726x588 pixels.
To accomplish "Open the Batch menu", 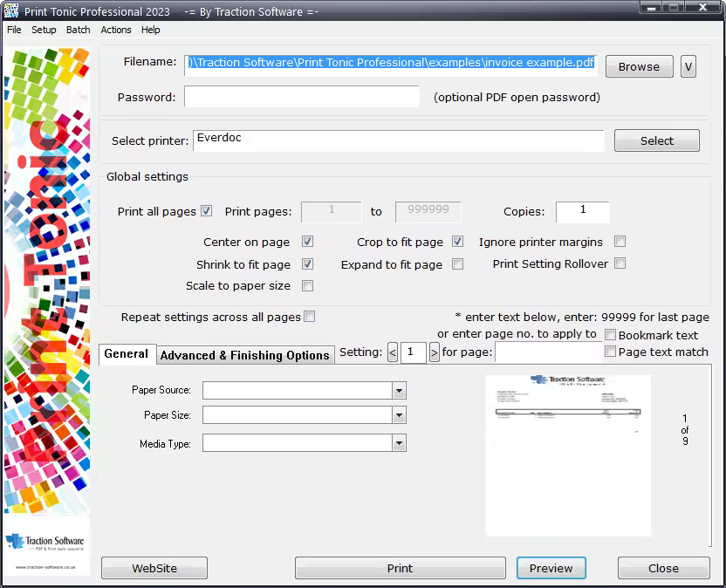I will pyautogui.click(x=78, y=30).
